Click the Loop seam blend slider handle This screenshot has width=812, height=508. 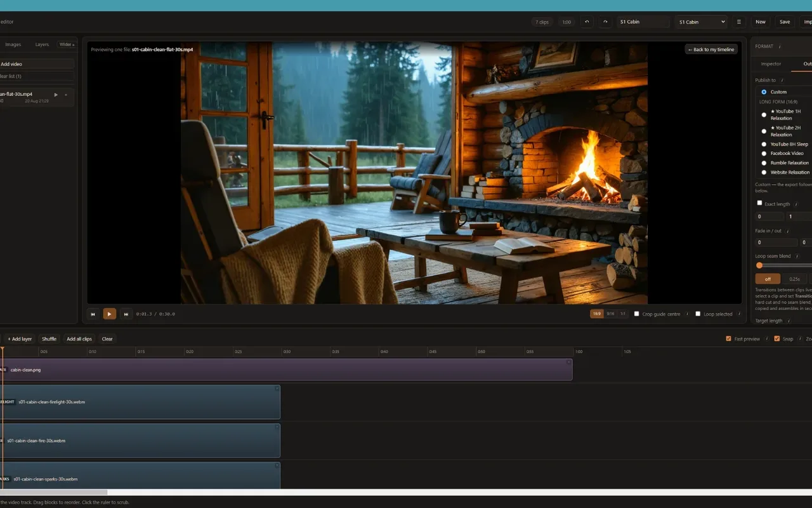(x=759, y=265)
